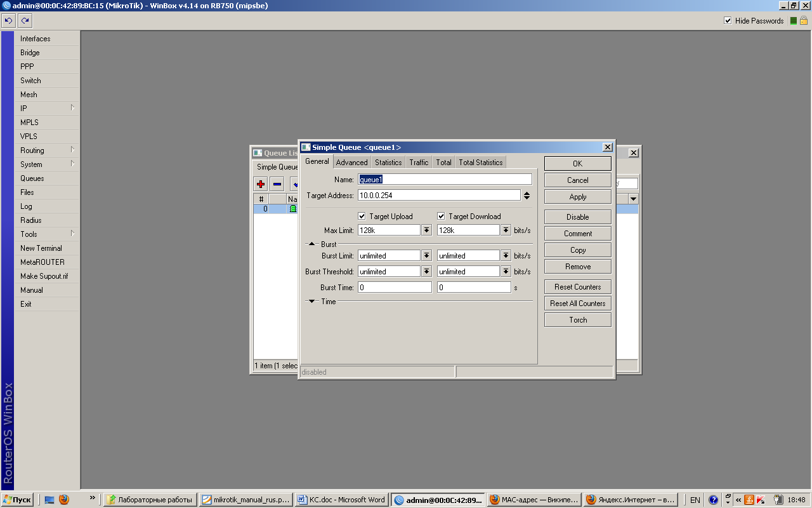
Task: Click the upload Burst Time field
Action: click(395, 288)
